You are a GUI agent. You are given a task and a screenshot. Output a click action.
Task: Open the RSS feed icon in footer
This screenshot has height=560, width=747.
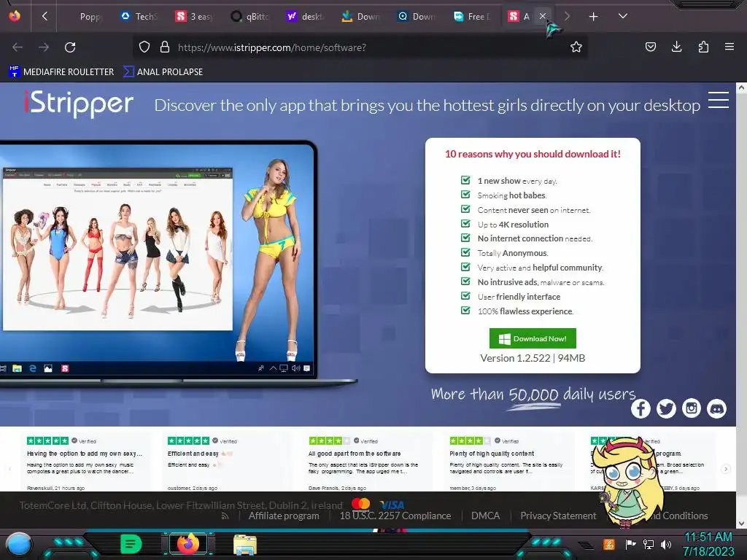click(x=225, y=516)
